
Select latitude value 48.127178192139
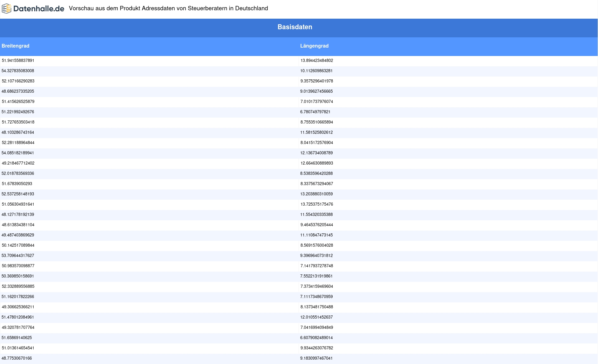point(18,215)
